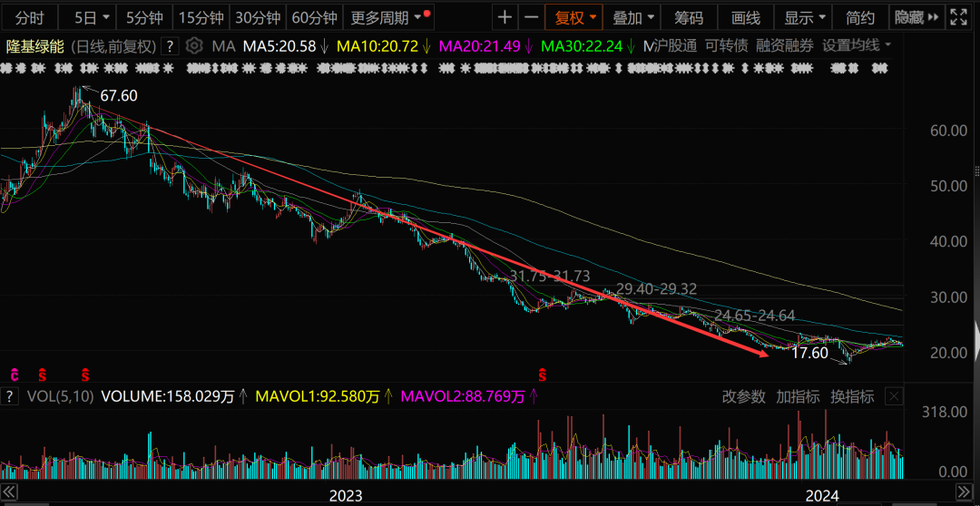
Task: Click the S marker under 31.75-31.73 label
Action: point(542,375)
